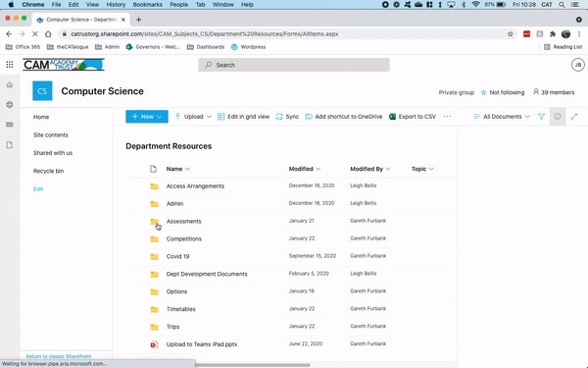
Task: Click Export to CSV
Action: (413, 117)
